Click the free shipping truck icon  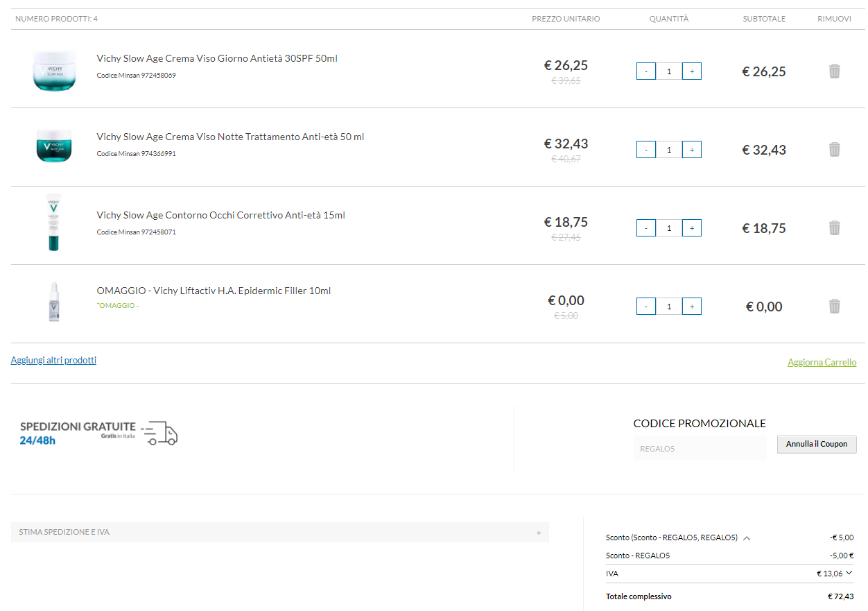pos(160,433)
